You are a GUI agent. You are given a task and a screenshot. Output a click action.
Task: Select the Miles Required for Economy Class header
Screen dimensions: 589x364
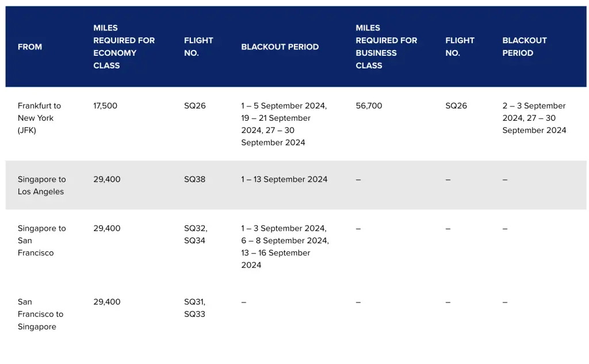point(124,47)
